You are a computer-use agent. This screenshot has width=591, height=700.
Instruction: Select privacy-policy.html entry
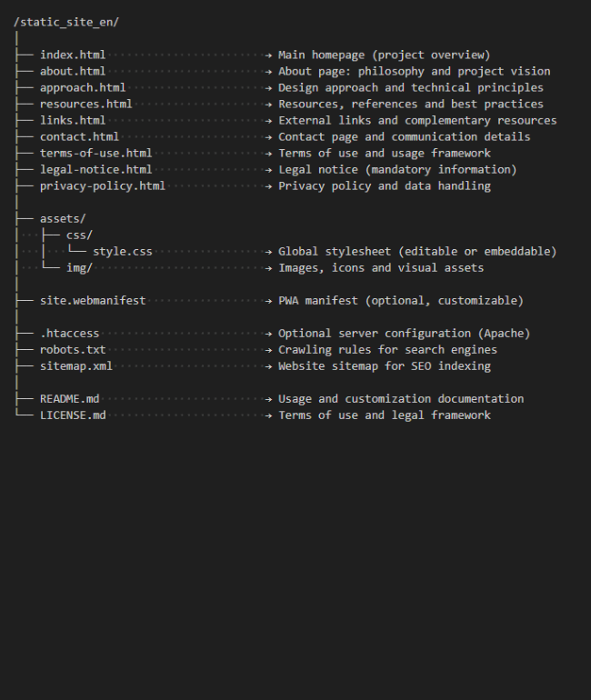coord(103,185)
